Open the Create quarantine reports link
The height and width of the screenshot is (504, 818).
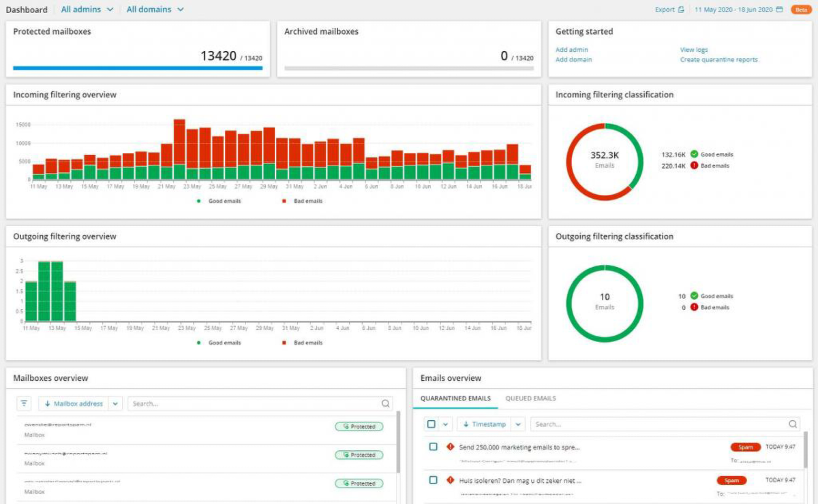[718, 60]
